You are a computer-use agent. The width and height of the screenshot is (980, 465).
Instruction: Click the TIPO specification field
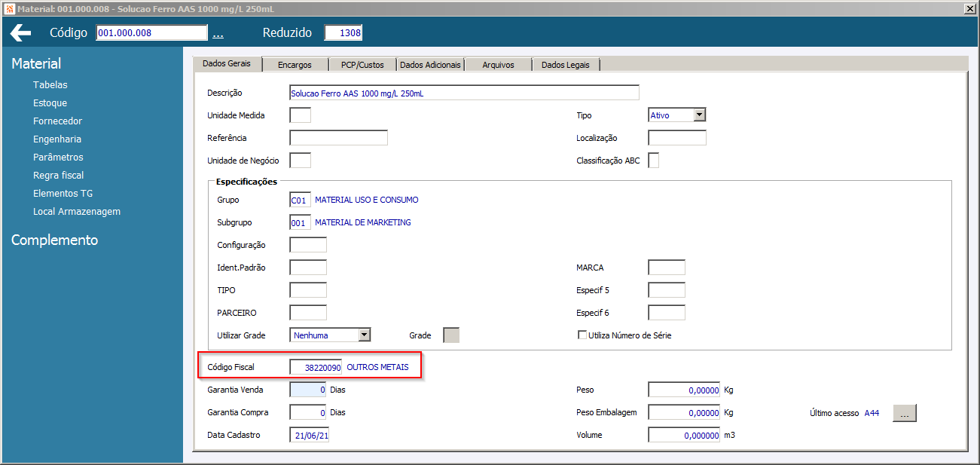(x=308, y=290)
